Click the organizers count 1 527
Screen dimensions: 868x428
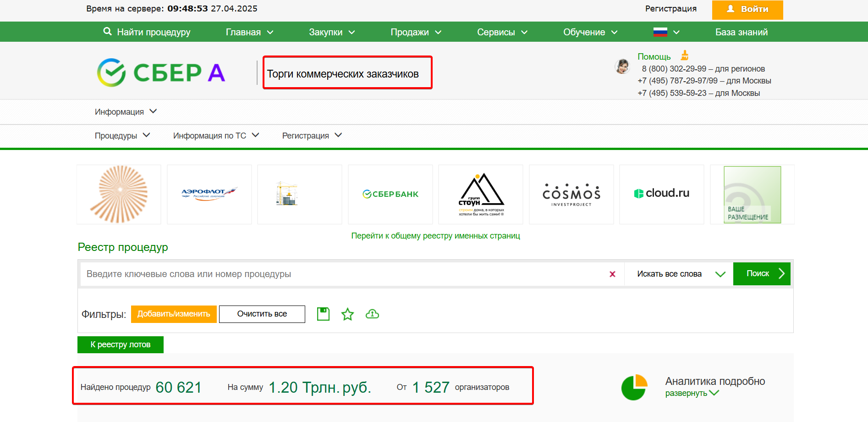click(431, 387)
